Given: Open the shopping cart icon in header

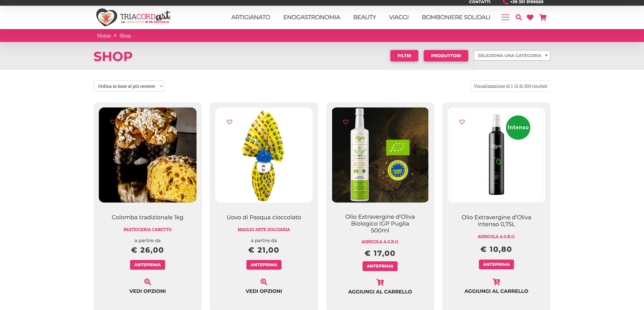Looking at the screenshot, I should tap(543, 17).
